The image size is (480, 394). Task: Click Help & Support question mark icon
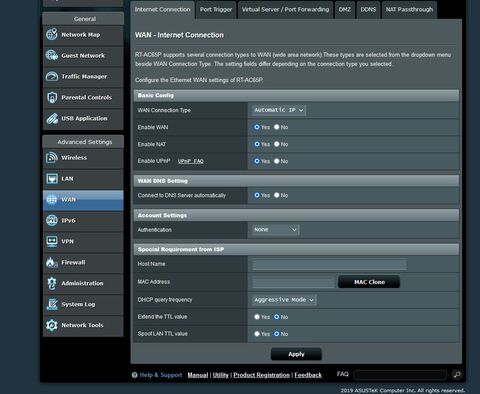coord(134,375)
